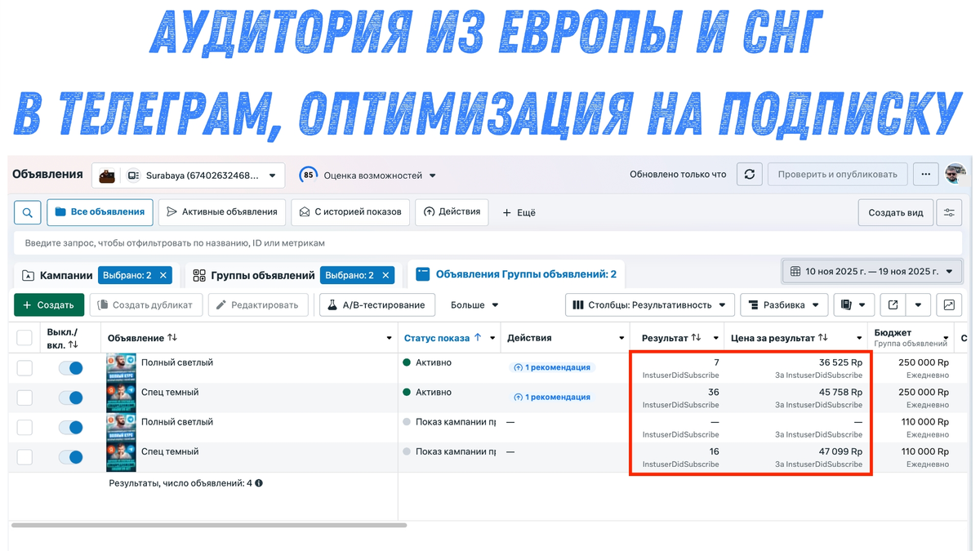Open Surabaya account dropdown
This screenshot has height=551, width=980.
tap(188, 176)
